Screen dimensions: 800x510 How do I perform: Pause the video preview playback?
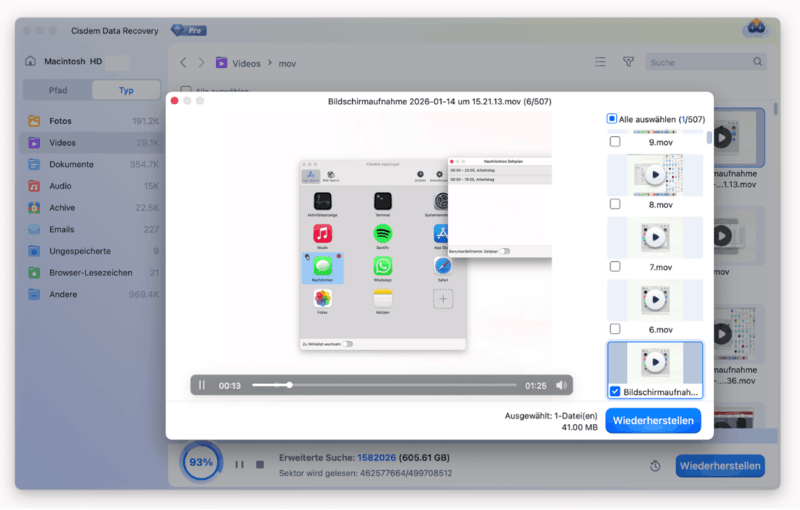coord(202,386)
